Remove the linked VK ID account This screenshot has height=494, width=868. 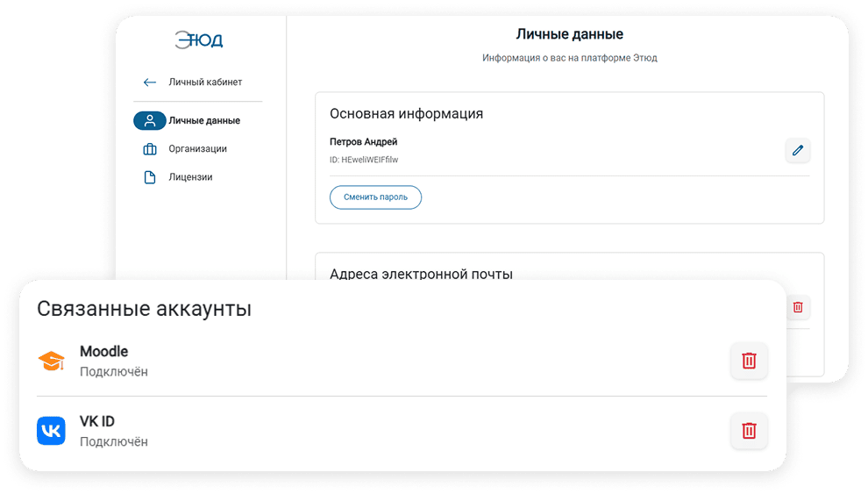click(x=749, y=431)
